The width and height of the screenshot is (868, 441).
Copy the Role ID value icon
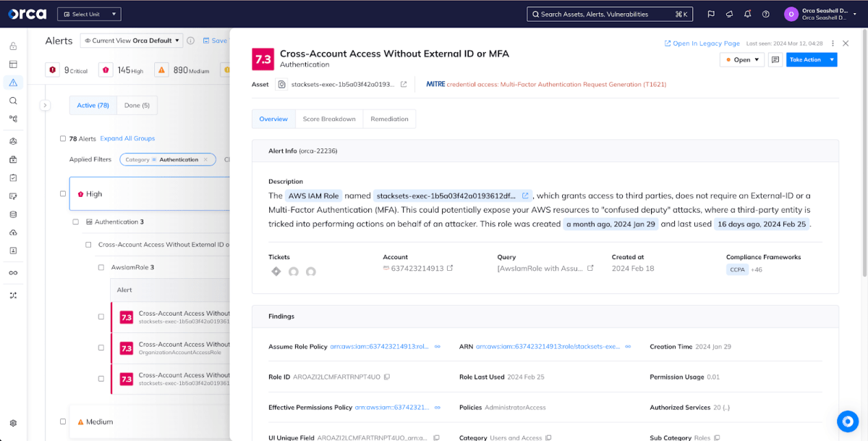coord(387,377)
